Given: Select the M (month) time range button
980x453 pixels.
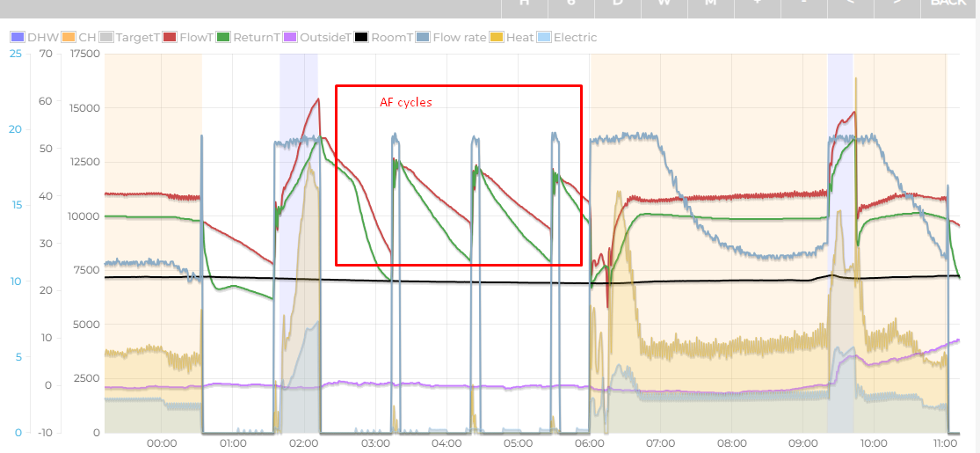Looking at the screenshot, I should 710,4.
